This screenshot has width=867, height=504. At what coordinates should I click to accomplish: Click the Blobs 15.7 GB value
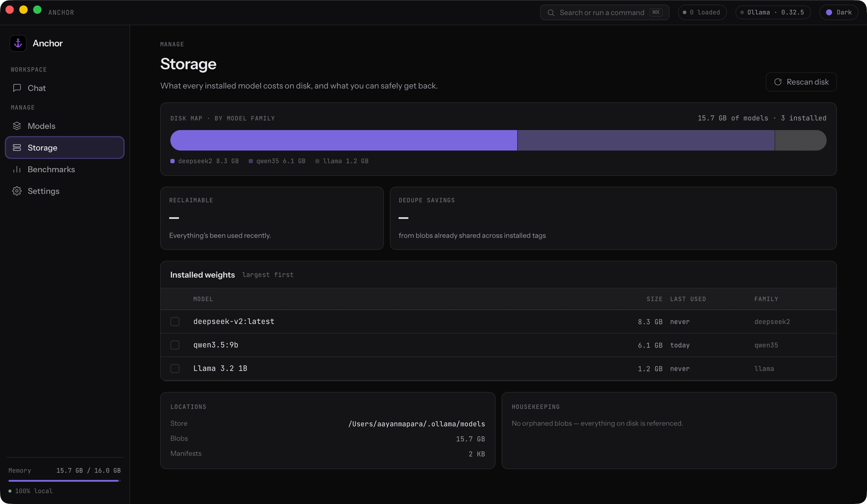(470, 439)
